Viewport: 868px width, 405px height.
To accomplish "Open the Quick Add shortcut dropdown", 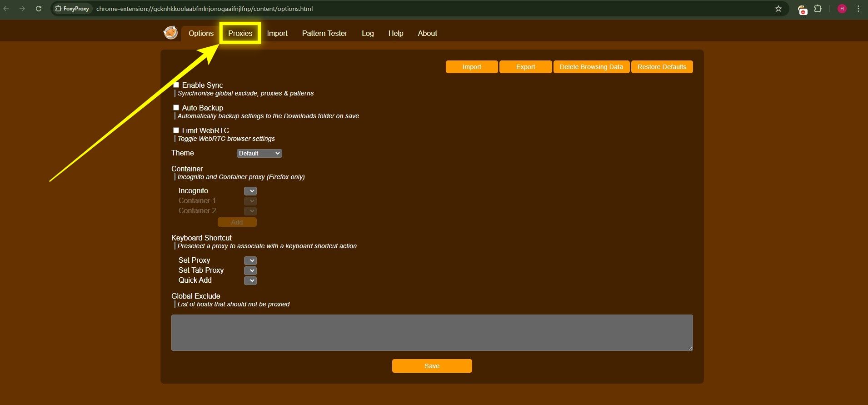I will pyautogui.click(x=250, y=280).
